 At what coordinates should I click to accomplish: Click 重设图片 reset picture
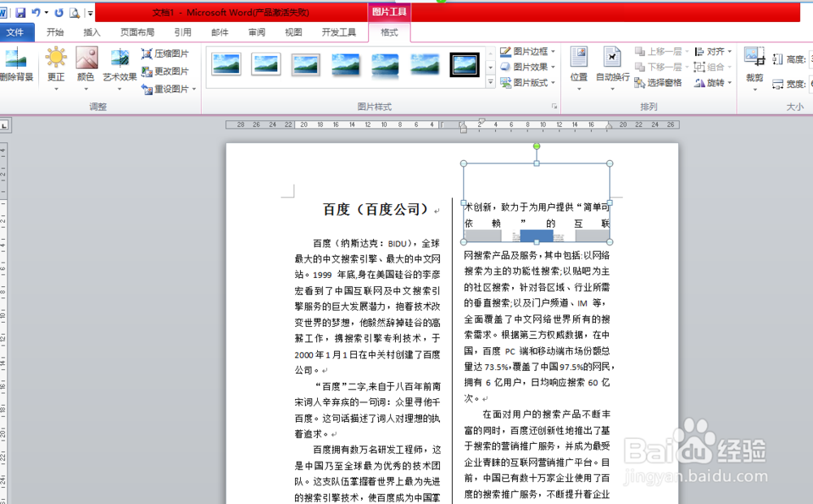165,89
